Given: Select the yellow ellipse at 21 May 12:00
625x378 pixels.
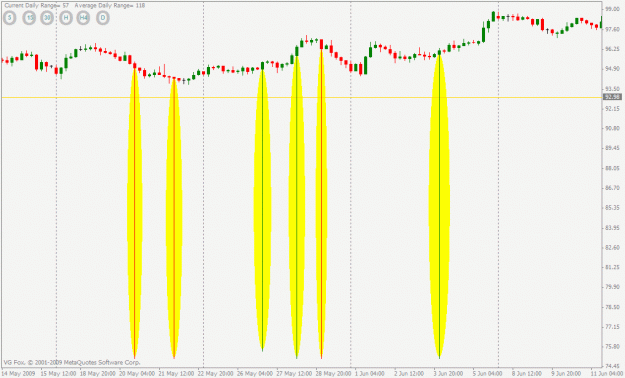Looking at the screenshot, I should [174, 218].
